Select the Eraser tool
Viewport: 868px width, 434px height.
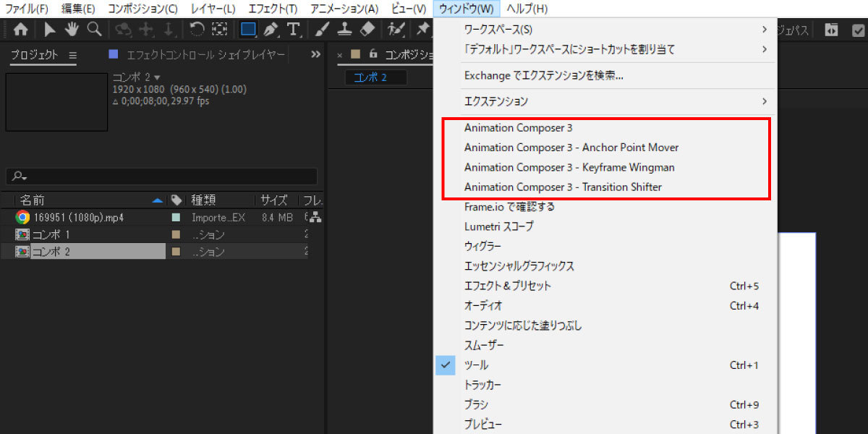pyautogui.click(x=367, y=30)
